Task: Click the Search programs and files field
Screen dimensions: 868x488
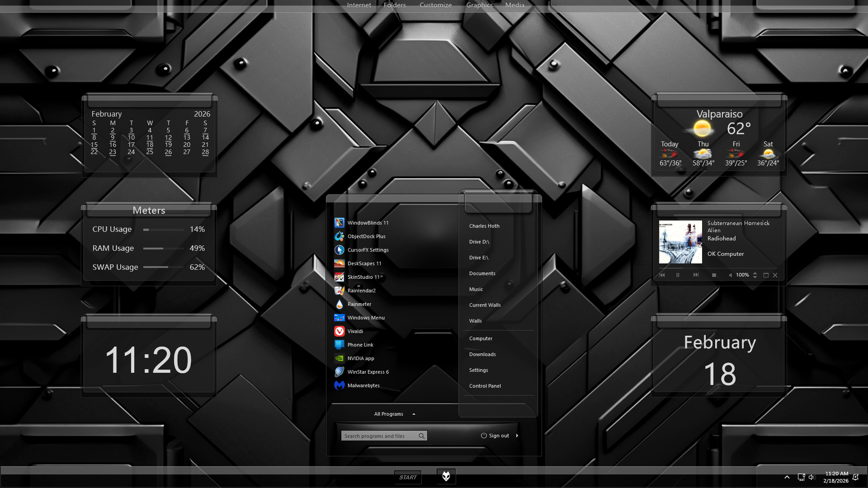Action: point(379,436)
